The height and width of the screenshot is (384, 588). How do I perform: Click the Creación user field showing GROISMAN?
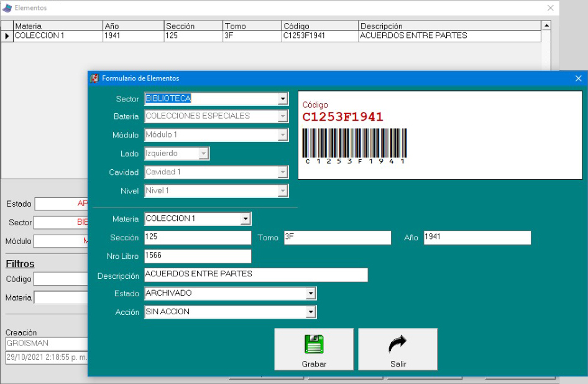click(47, 343)
